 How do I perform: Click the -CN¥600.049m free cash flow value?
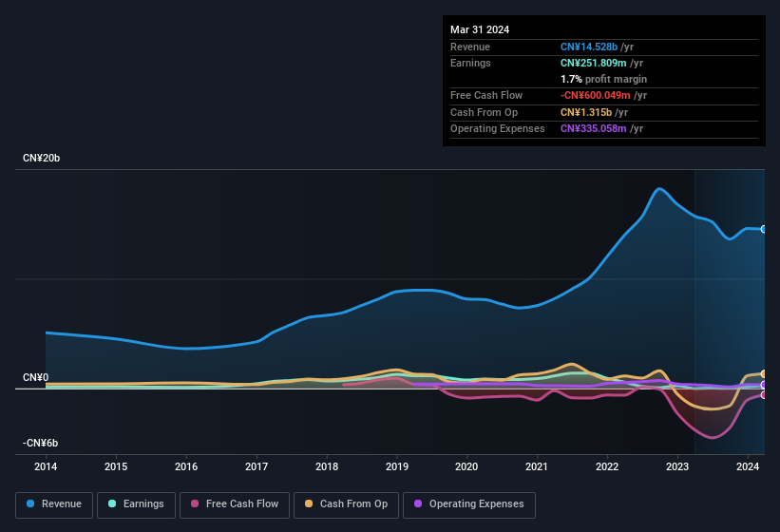click(596, 95)
